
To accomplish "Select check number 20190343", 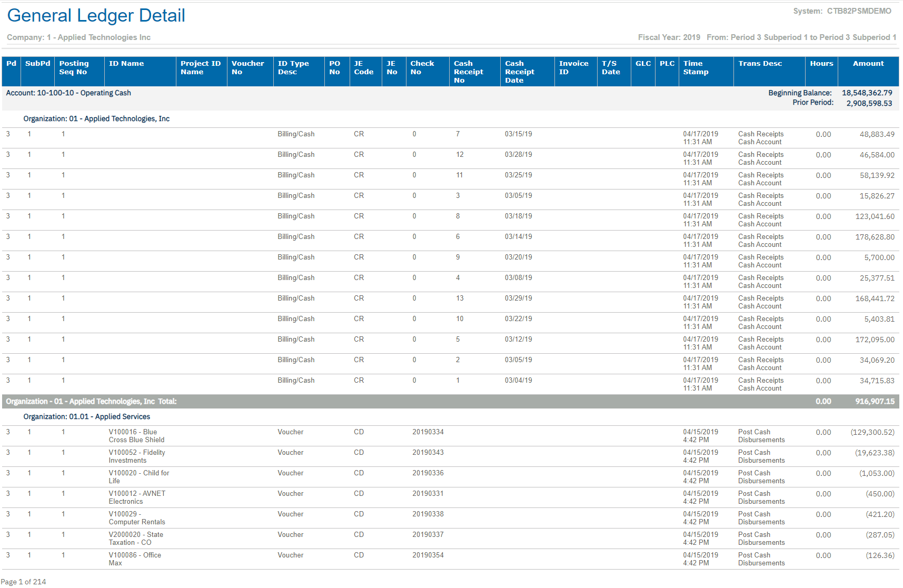I will click(x=428, y=453).
